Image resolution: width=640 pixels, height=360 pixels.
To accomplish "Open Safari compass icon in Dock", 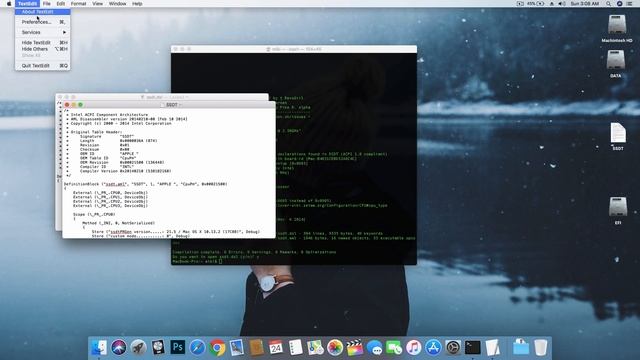I will click(197, 348).
